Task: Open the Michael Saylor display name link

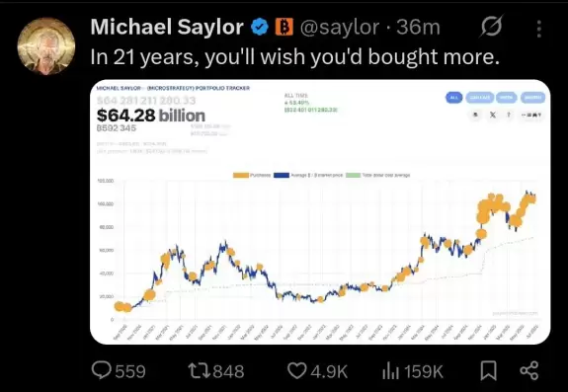Action: point(167,27)
